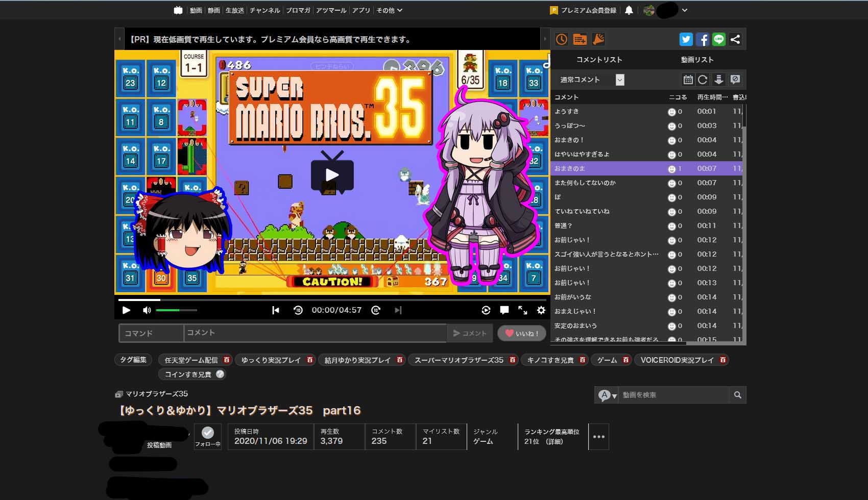
Task: Switch to the 動画リスト tab
Action: [697, 60]
